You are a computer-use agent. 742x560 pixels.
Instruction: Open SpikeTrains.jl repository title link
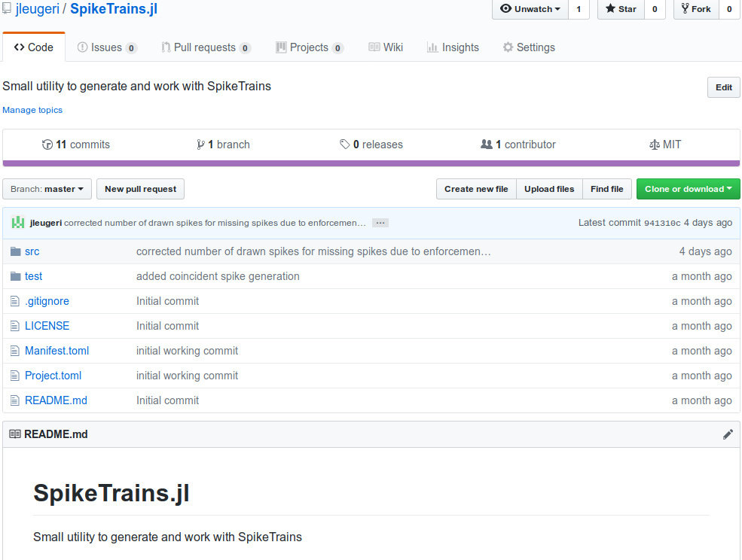[114, 9]
